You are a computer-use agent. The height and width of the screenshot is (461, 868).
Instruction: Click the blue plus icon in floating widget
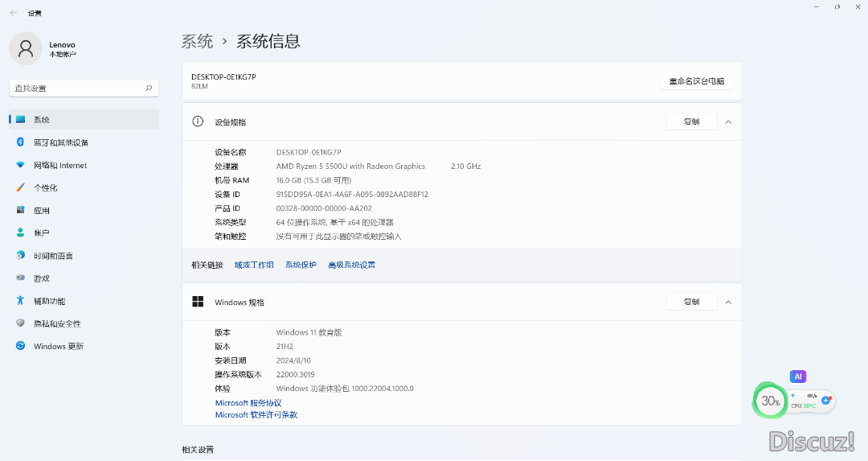pos(826,400)
